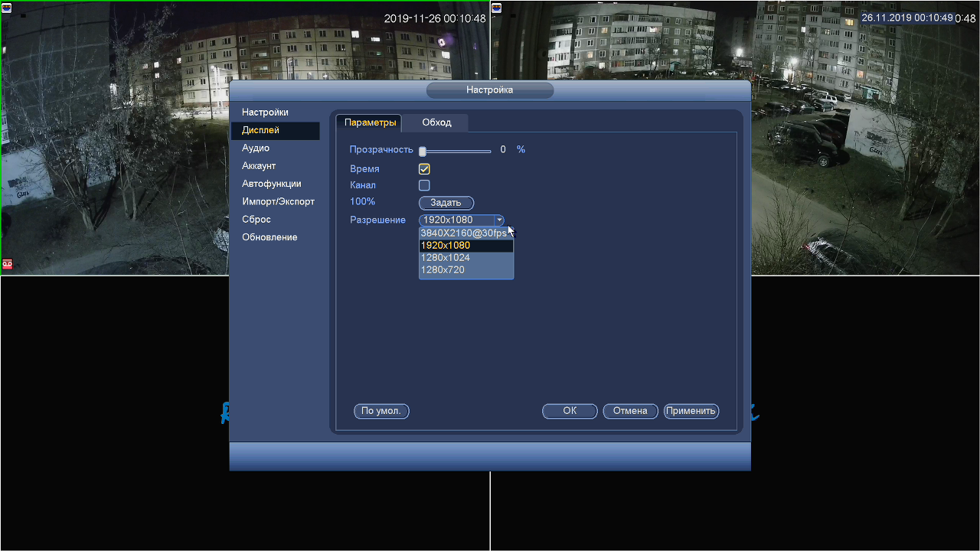Click the transparency value 0

[503, 150]
